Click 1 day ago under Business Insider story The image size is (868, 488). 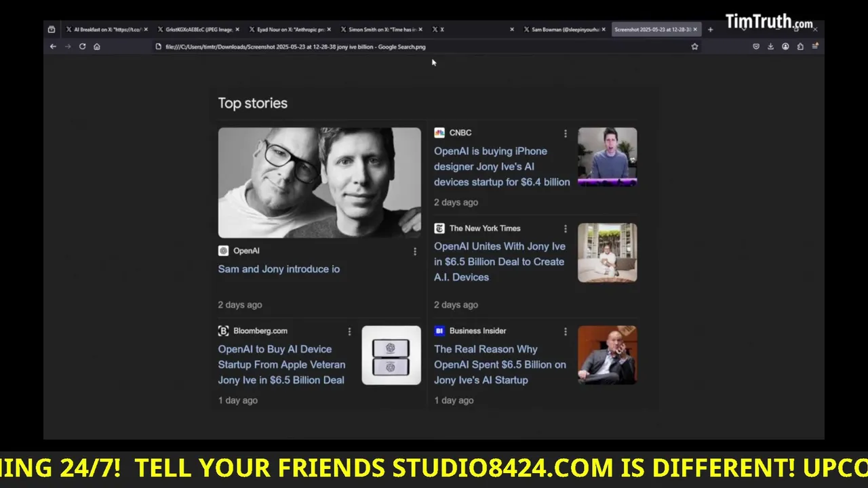(x=454, y=401)
